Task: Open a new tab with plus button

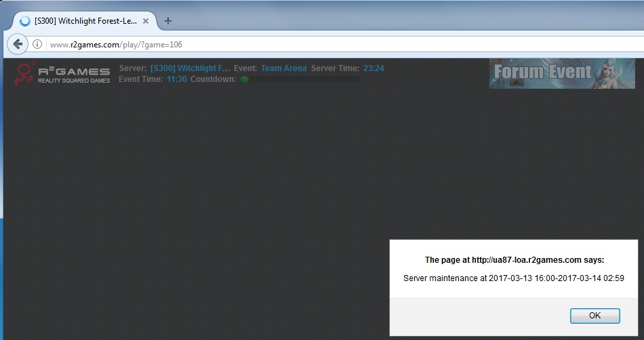Action: (168, 21)
